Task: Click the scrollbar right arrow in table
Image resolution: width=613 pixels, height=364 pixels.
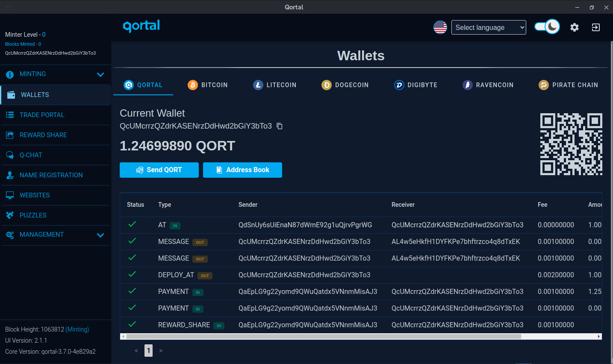Action: tap(599, 337)
